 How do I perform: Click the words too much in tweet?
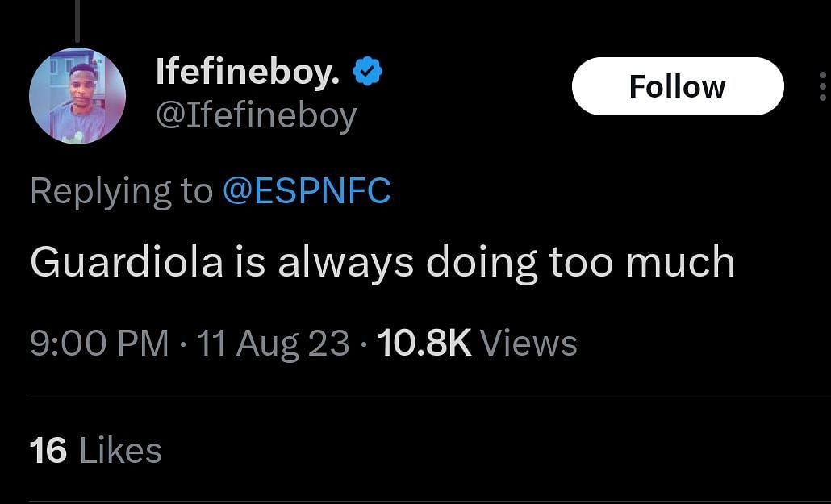click(x=641, y=262)
